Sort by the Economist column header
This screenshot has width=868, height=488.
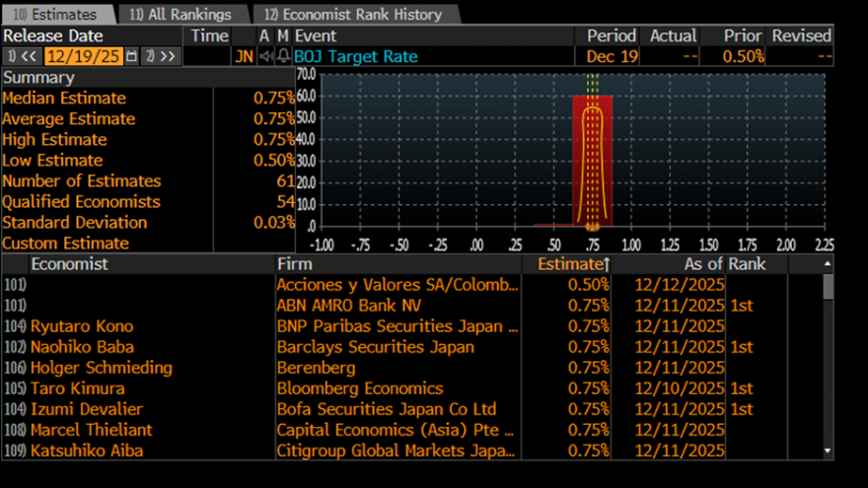(69, 264)
